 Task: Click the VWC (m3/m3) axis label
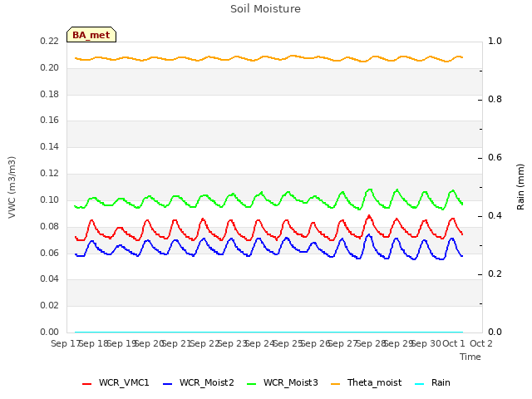coord(12,187)
